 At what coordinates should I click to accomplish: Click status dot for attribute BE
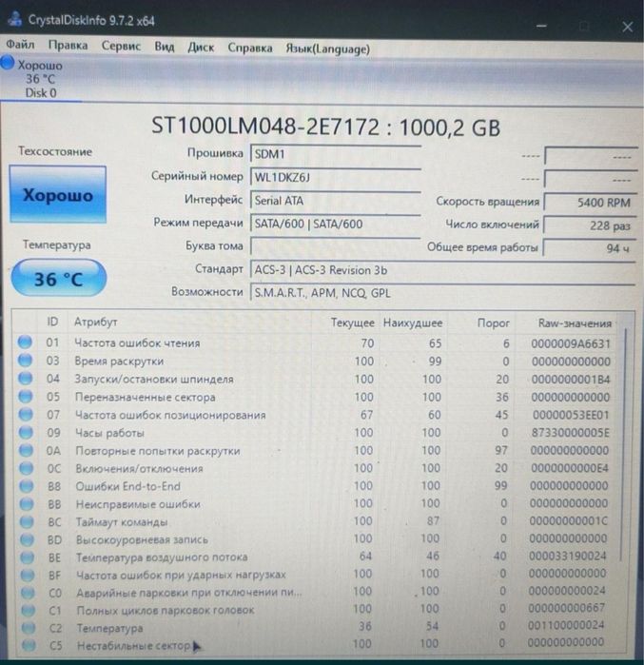pos(28,557)
